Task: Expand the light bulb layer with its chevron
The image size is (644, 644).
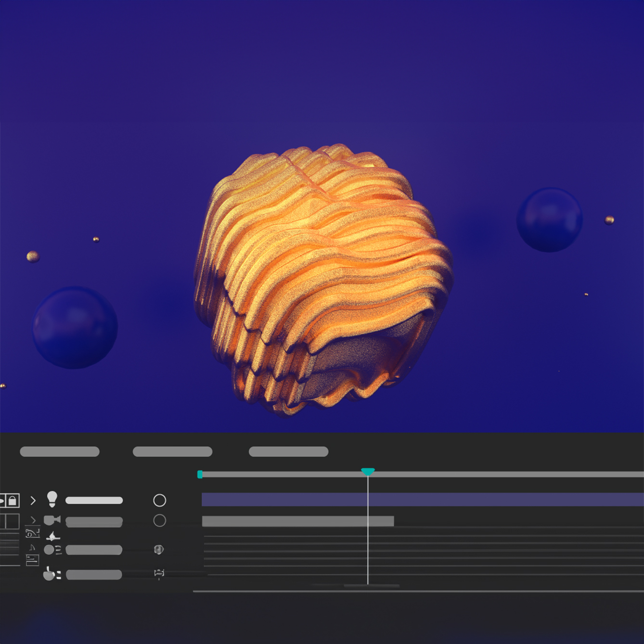Action: (33, 501)
